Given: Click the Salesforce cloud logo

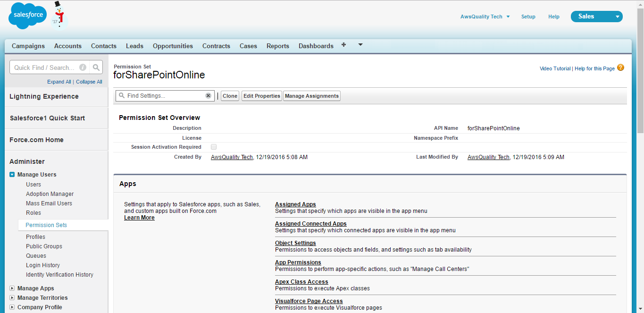Looking at the screenshot, I should [x=28, y=16].
